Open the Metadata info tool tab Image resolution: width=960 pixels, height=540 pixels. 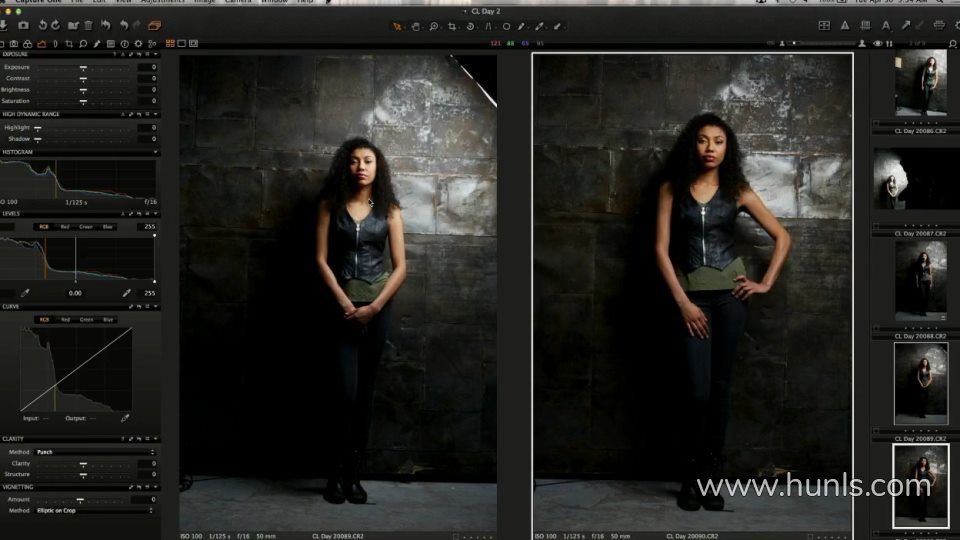click(124, 43)
